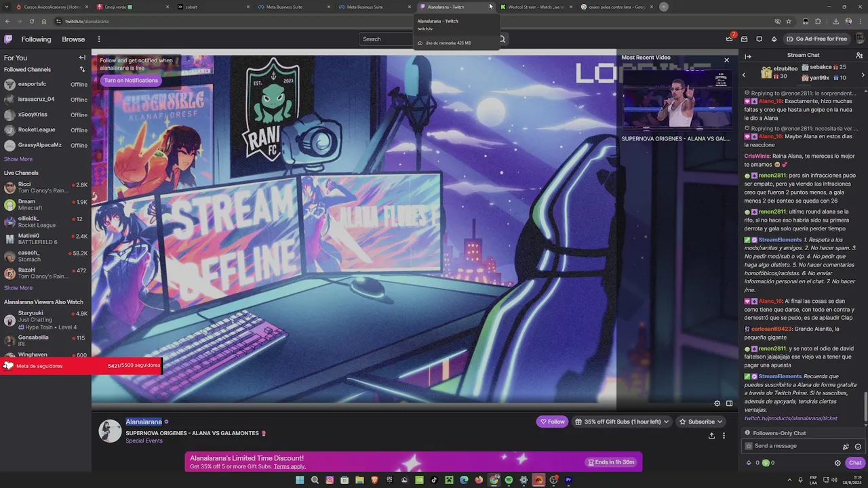Open the Terms apply link in banner
The width and height of the screenshot is (868, 488).
(290, 467)
